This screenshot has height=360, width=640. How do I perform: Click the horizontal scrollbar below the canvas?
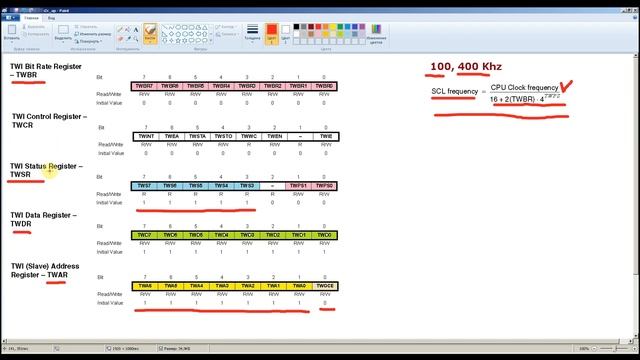click(x=317, y=341)
